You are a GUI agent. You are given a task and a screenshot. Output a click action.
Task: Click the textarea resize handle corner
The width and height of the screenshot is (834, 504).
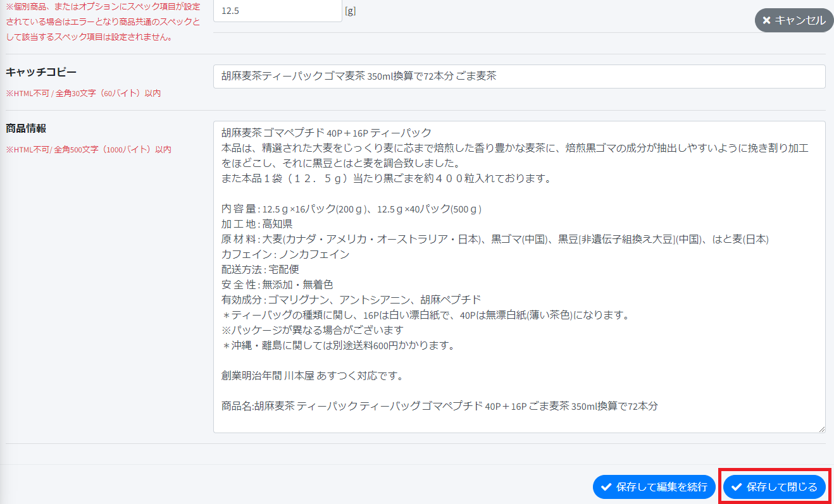pyautogui.click(x=821, y=429)
